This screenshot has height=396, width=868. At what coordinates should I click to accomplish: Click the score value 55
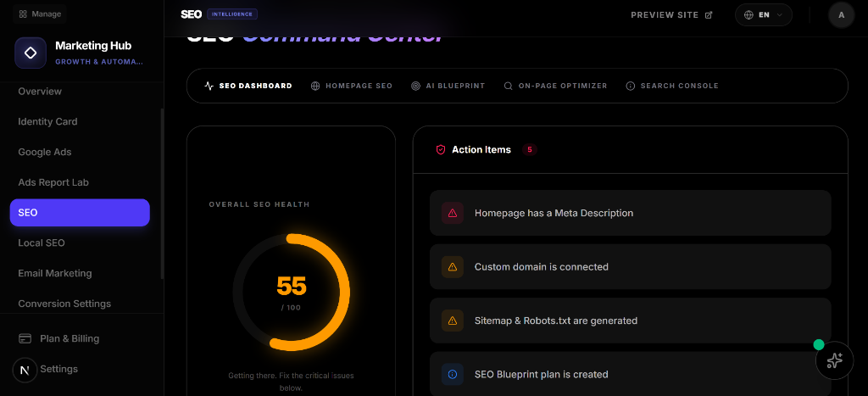(x=292, y=287)
